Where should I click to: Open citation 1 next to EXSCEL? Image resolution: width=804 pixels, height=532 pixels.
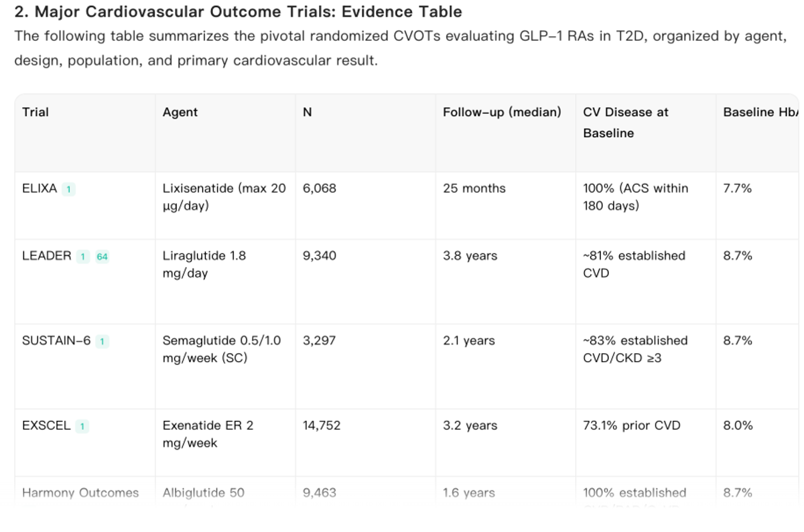pyautogui.click(x=82, y=427)
